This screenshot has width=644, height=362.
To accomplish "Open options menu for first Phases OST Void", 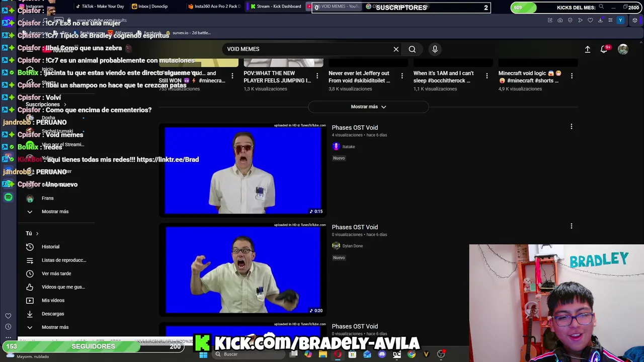I will click(571, 127).
